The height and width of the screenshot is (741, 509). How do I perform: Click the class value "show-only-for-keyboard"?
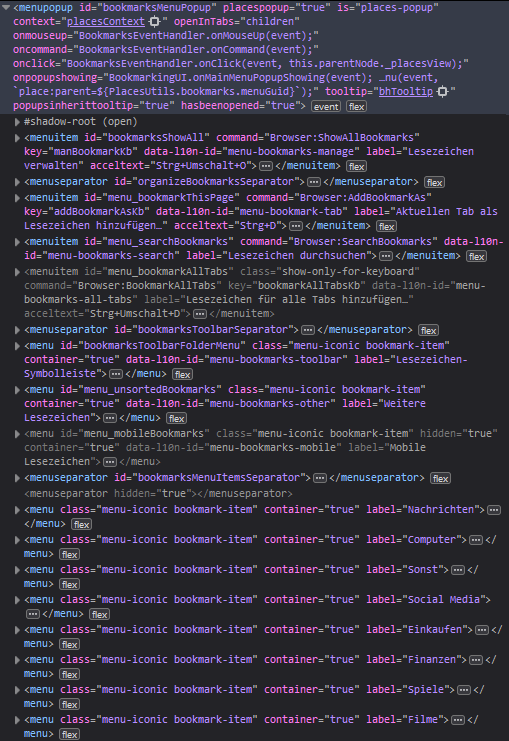click(x=348, y=272)
